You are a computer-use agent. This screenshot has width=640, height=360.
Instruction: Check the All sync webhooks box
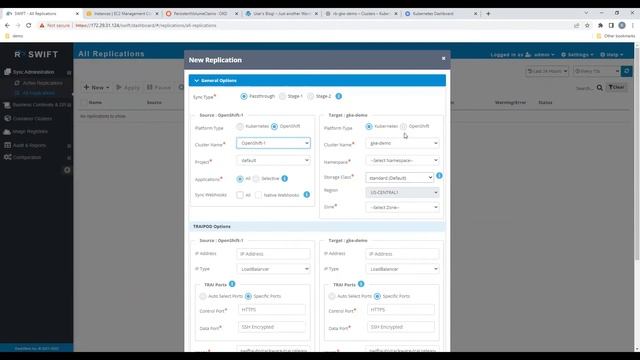240,195
